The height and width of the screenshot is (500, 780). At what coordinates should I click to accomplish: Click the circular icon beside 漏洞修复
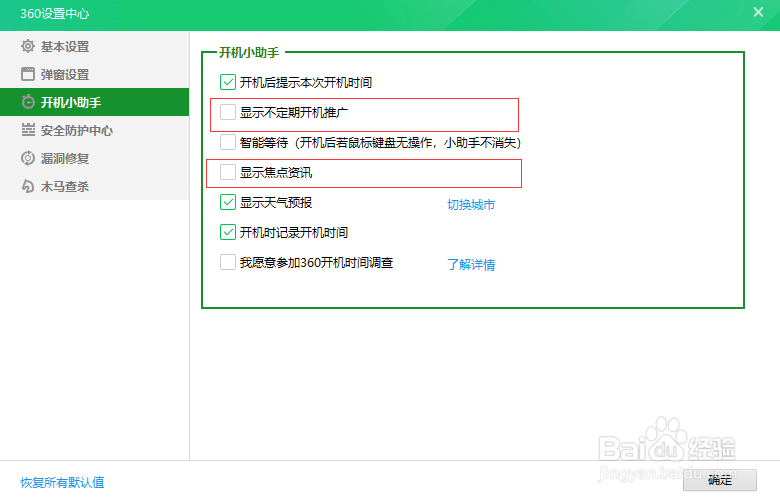pos(28,158)
